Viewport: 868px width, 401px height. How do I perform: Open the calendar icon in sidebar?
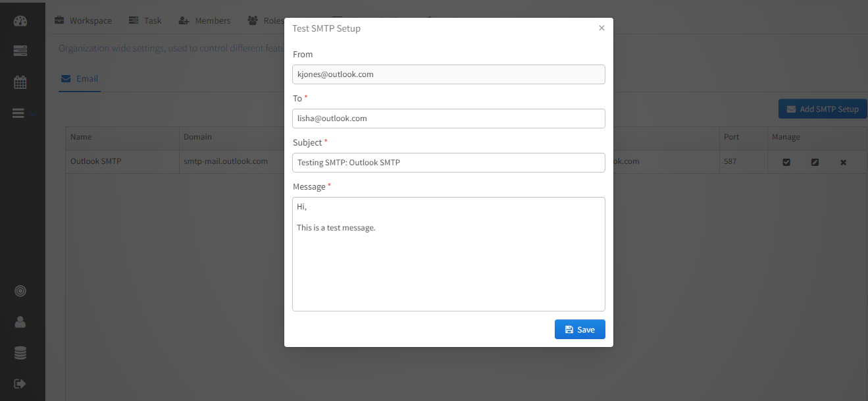pyautogui.click(x=20, y=82)
